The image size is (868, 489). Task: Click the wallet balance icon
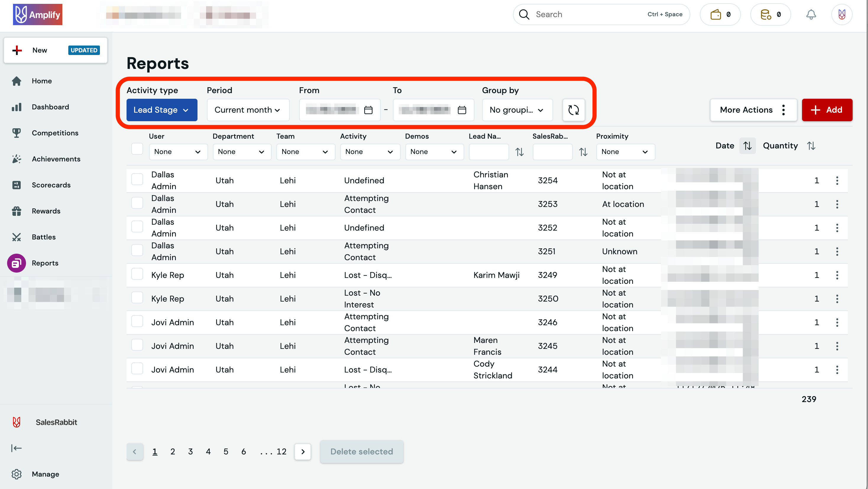715,14
